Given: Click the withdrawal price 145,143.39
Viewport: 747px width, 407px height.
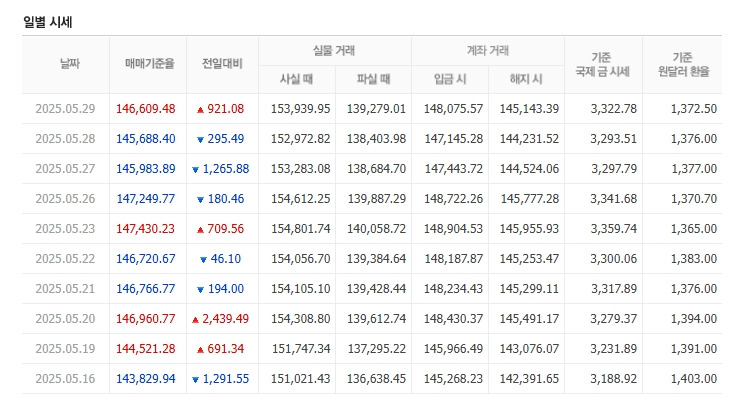Looking at the screenshot, I should click(529, 109).
